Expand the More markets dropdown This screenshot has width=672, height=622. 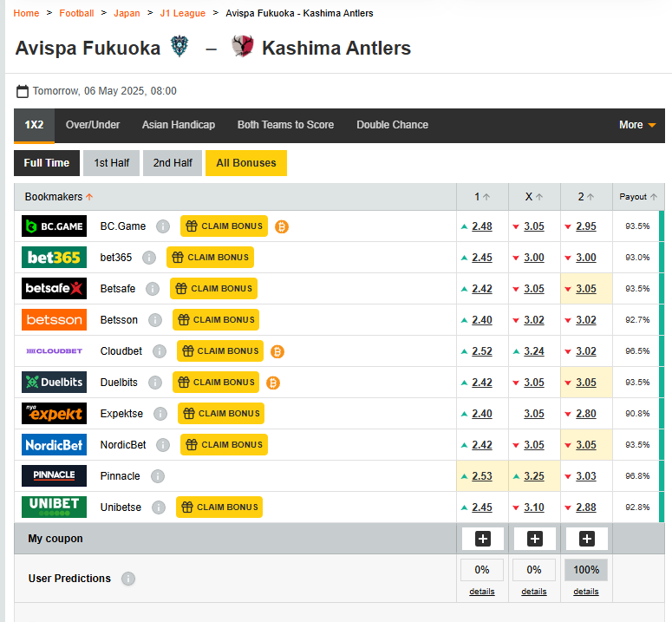[x=637, y=125]
